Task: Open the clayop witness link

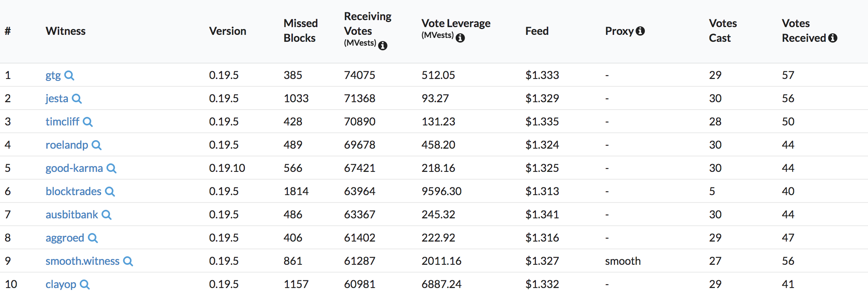Action: [x=61, y=284]
